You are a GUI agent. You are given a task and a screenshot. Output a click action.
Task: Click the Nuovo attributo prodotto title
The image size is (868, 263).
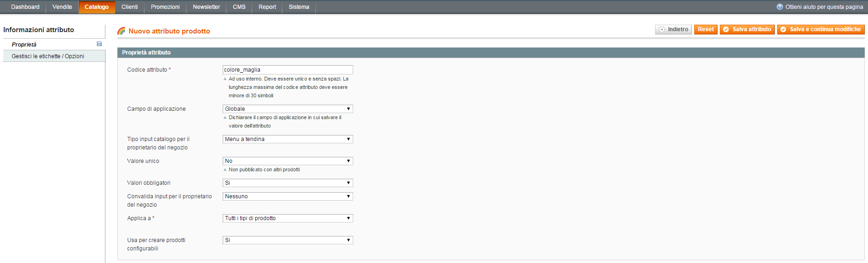(x=169, y=31)
